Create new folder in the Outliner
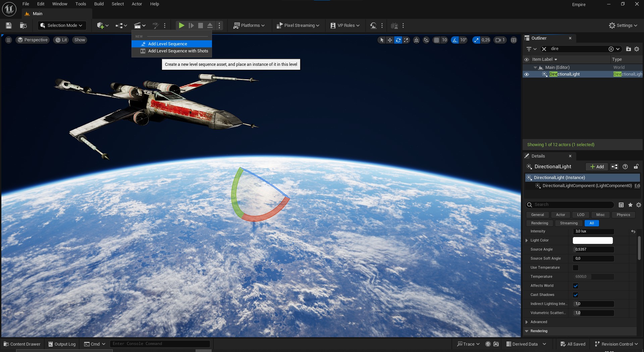 [628, 49]
